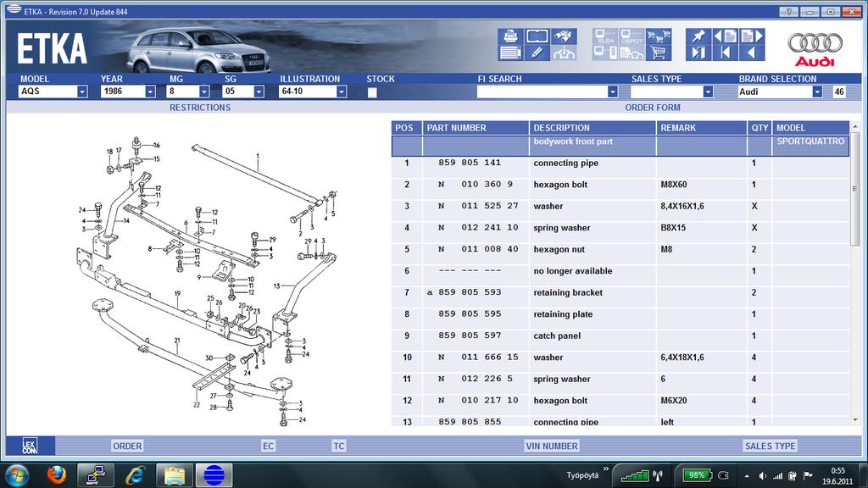Open the ILLUSTRATION dropdown showing 64-10
This screenshot has height=488, width=868.
[341, 92]
